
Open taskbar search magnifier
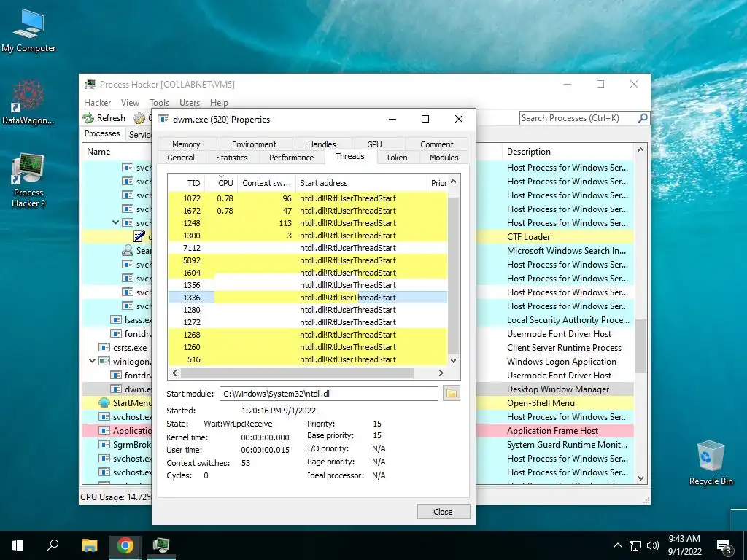coord(53,545)
